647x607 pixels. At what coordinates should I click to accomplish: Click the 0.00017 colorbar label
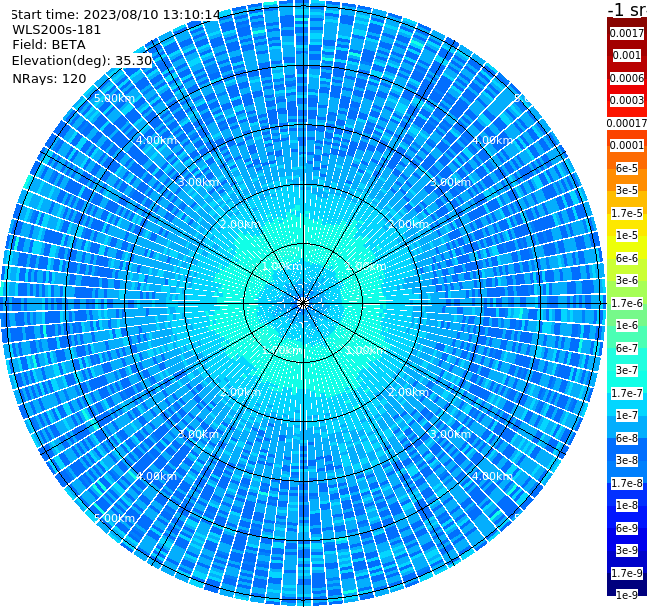627,123
